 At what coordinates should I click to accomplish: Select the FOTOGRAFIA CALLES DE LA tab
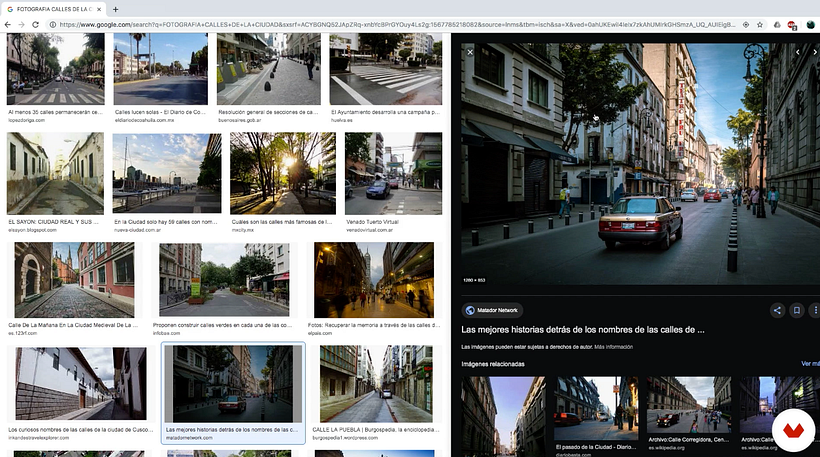(x=53, y=9)
